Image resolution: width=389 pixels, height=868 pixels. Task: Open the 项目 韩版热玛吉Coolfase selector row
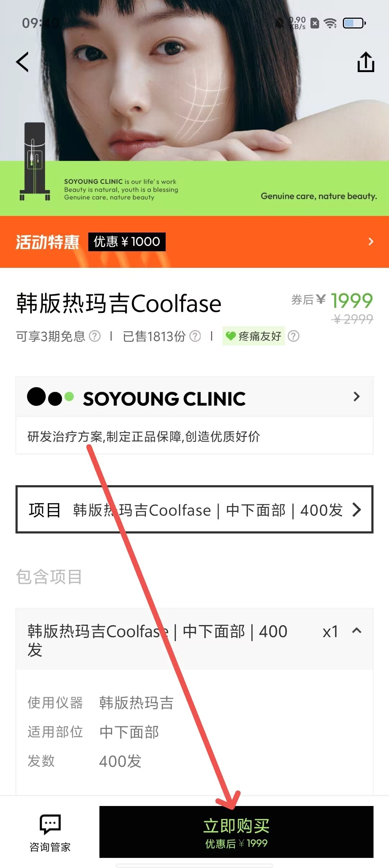click(194, 509)
